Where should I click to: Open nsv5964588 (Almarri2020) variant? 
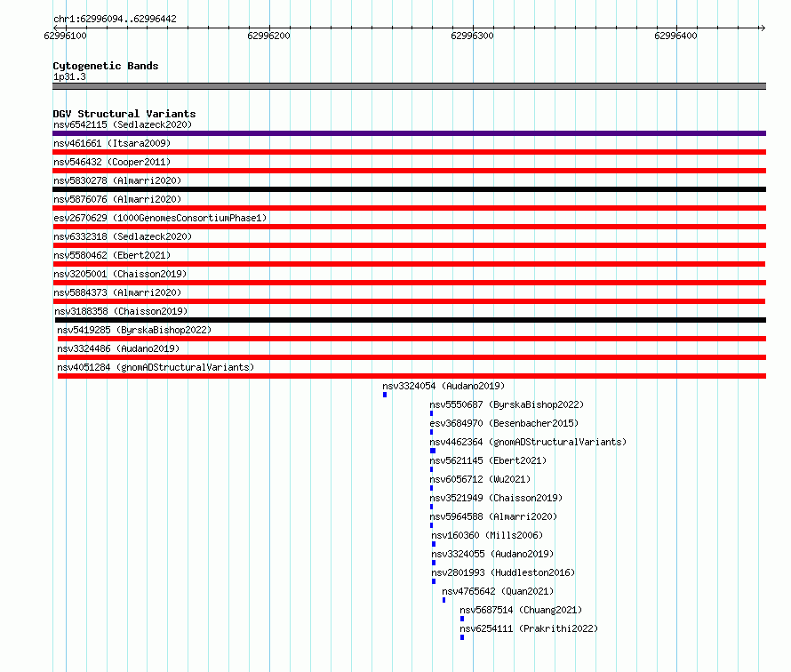493,516
